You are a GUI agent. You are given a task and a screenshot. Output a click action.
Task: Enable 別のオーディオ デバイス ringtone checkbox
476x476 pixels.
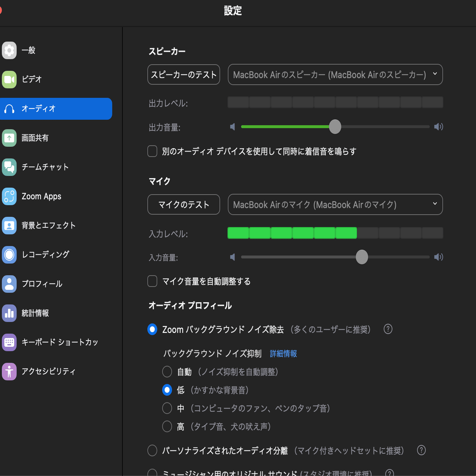coord(152,151)
